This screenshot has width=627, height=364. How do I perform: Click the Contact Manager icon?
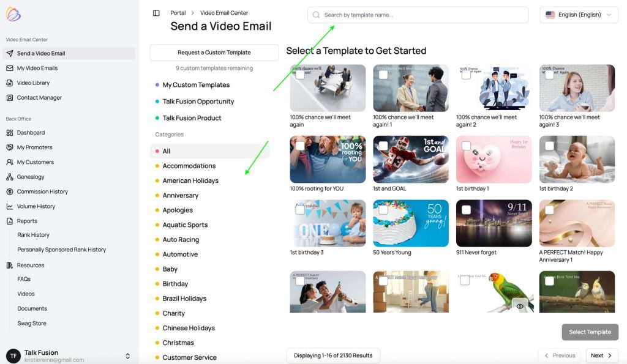[10, 97]
